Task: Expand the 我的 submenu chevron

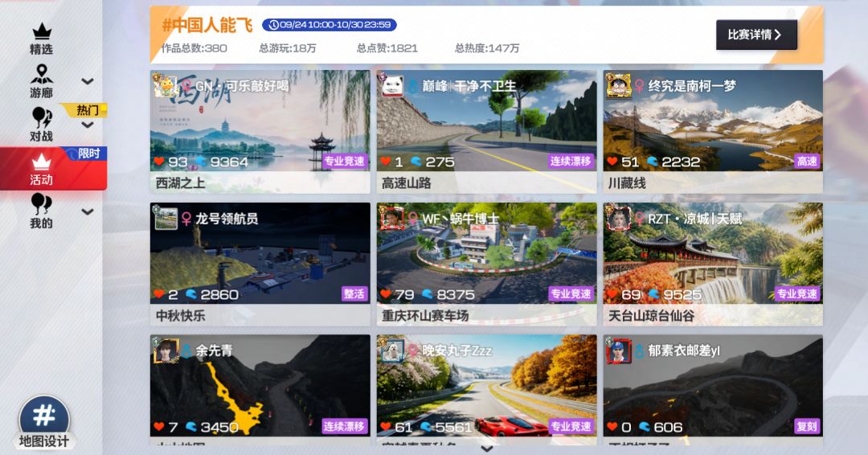Action: pos(87,211)
